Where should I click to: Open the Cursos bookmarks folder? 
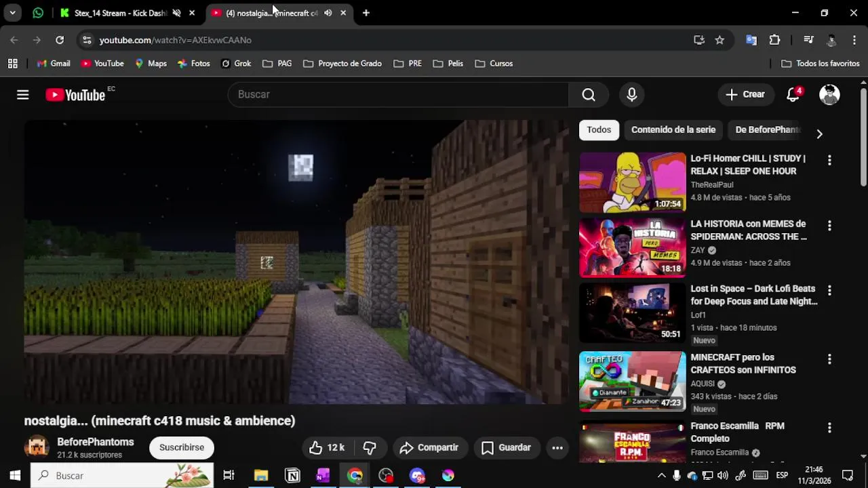pos(494,64)
